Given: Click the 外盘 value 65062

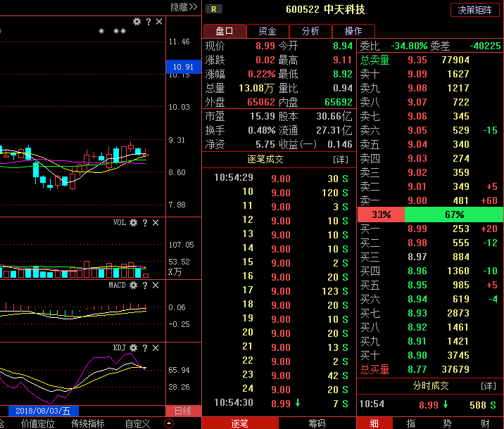Looking at the screenshot, I should click(261, 103).
